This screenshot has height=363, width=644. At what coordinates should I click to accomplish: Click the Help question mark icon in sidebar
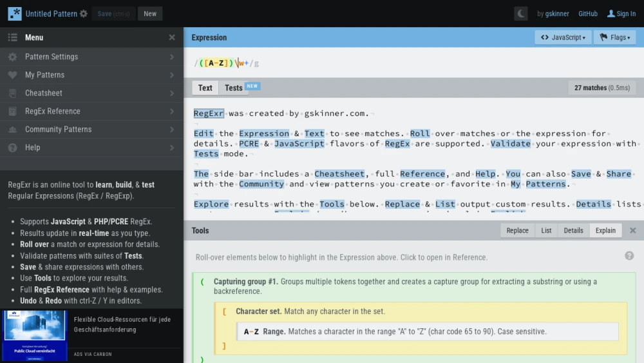pyautogui.click(x=13, y=147)
